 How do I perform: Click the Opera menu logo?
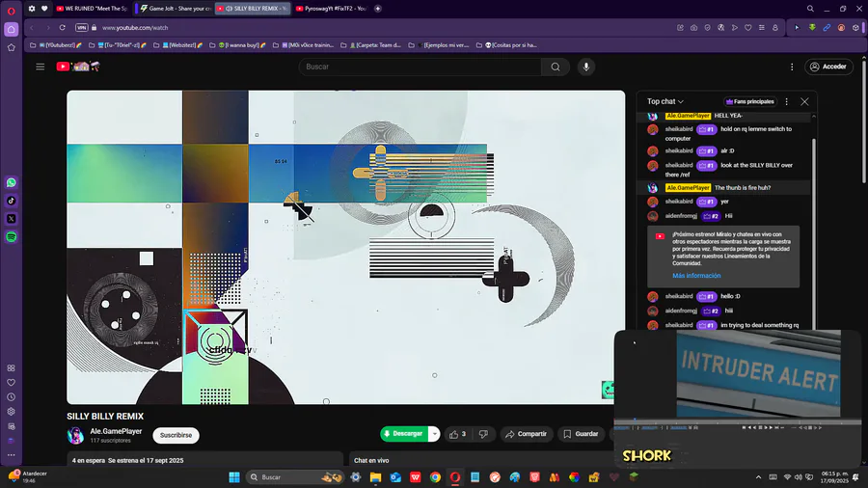(11, 11)
